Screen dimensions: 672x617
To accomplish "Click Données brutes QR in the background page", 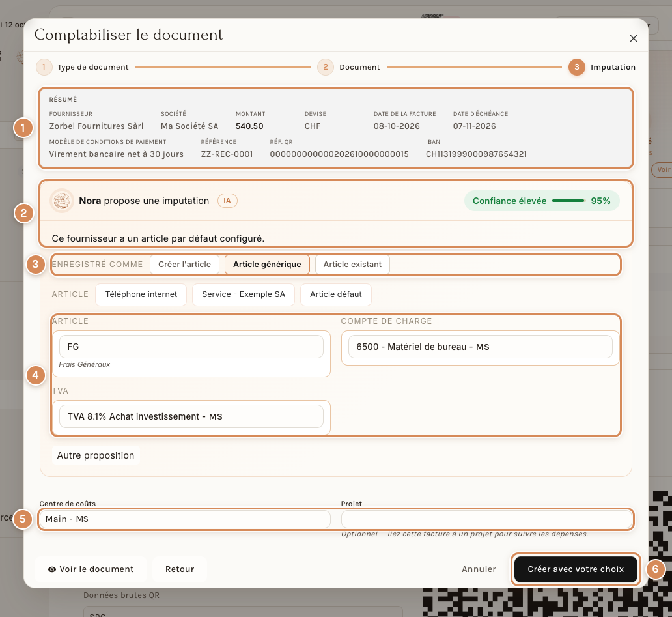I will point(121,595).
